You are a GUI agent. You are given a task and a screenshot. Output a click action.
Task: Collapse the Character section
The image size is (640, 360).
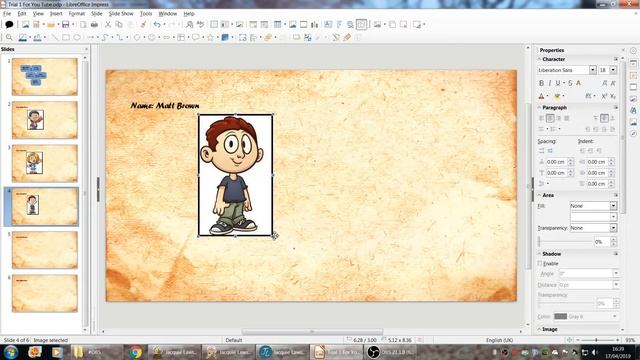540,59
